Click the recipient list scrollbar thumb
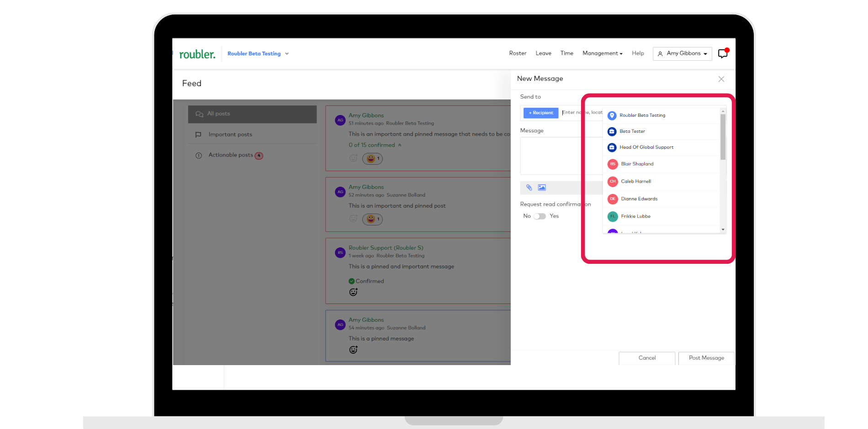Viewport: 868px width, 429px height. tap(723, 137)
